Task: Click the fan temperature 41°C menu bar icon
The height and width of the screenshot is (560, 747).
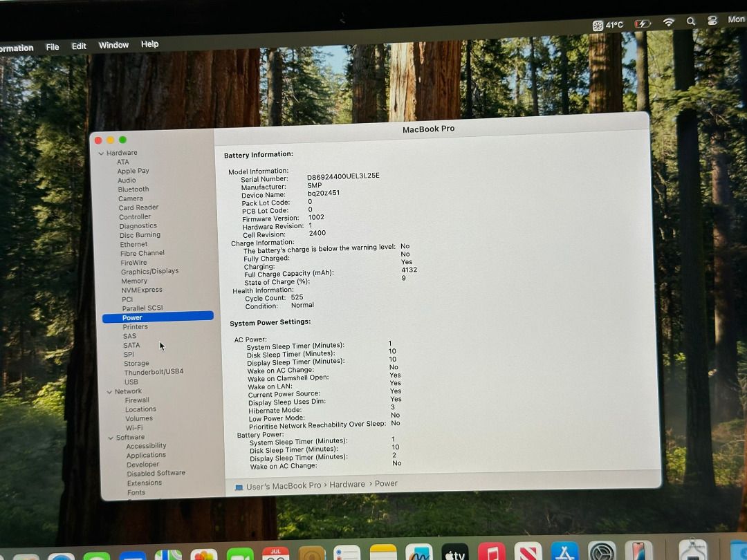Action: tap(607, 25)
